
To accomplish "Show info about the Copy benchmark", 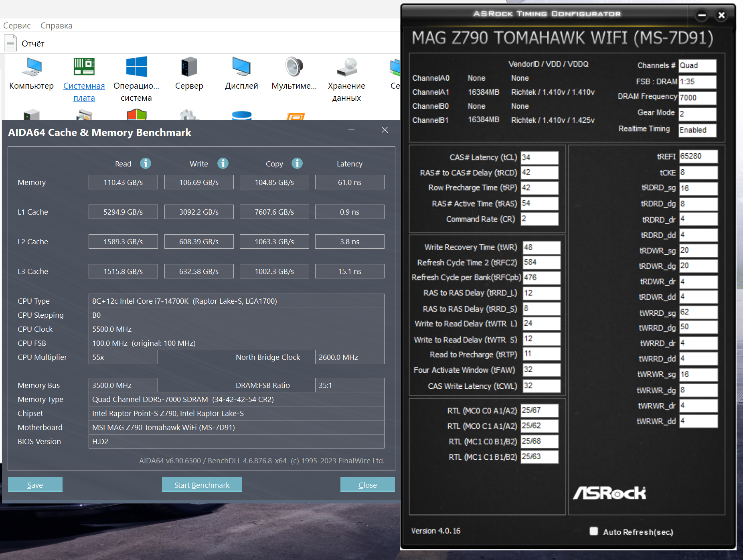I will [297, 163].
